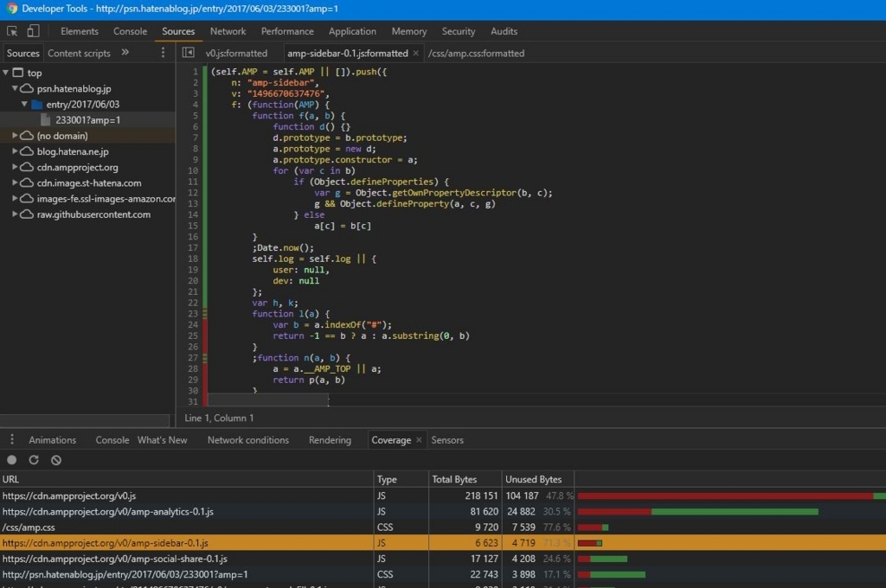Expand the blog.hatena.ne.jp domain node

(16, 152)
